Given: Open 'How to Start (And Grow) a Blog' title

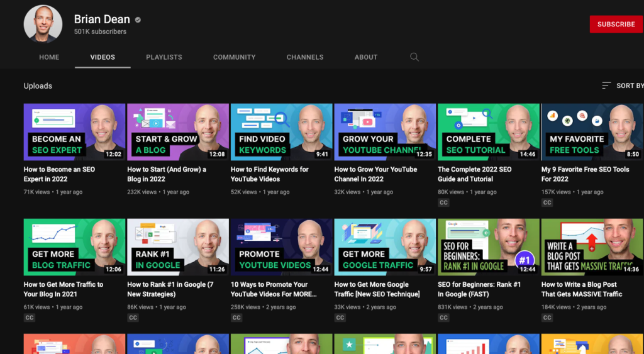Looking at the screenshot, I should tap(167, 174).
